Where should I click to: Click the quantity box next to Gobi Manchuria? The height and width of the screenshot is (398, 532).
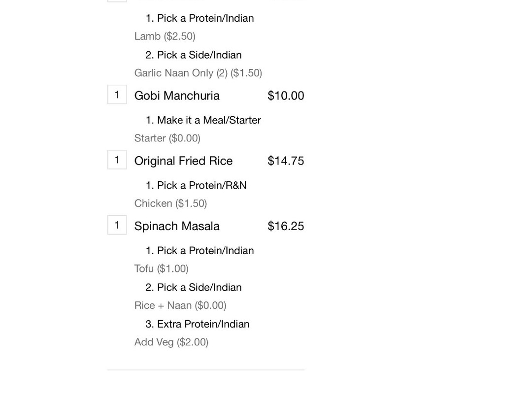[x=117, y=95]
